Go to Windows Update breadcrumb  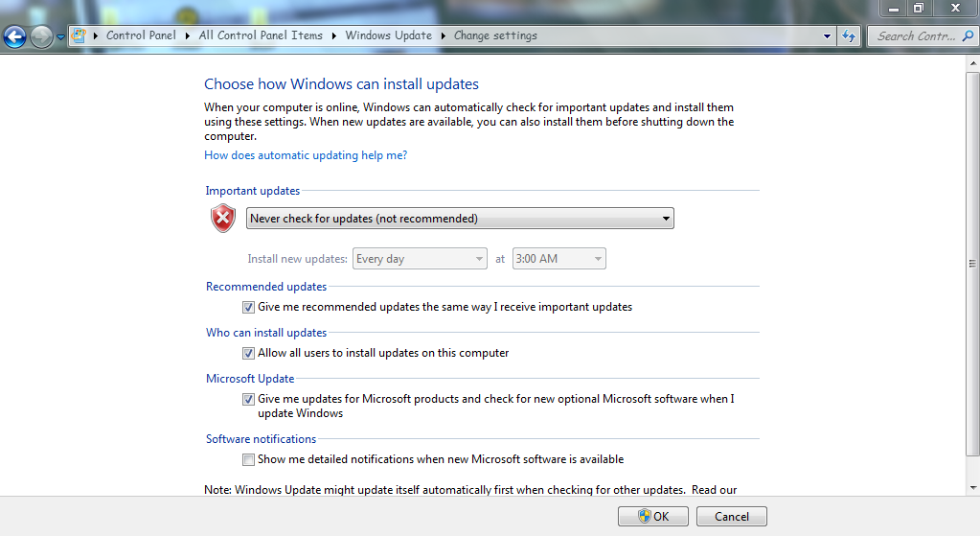click(x=389, y=35)
